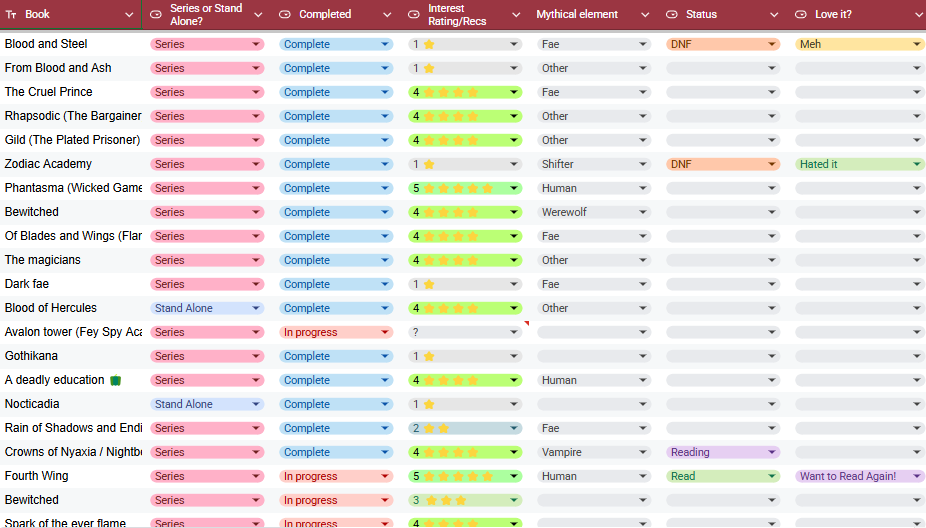Click the dropdown type icon in Completed header

pyautogui.click(x=285, y=15)
